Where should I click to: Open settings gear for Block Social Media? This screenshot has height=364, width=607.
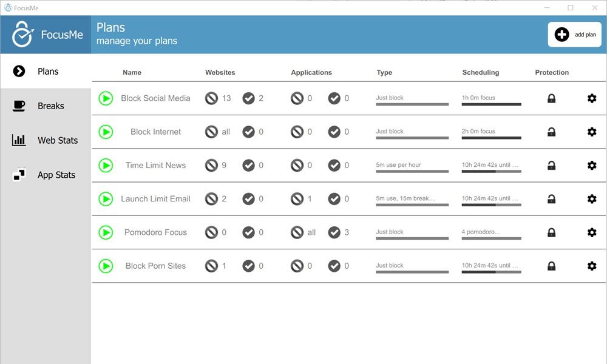pyautogui.click(x=591, y=98)
